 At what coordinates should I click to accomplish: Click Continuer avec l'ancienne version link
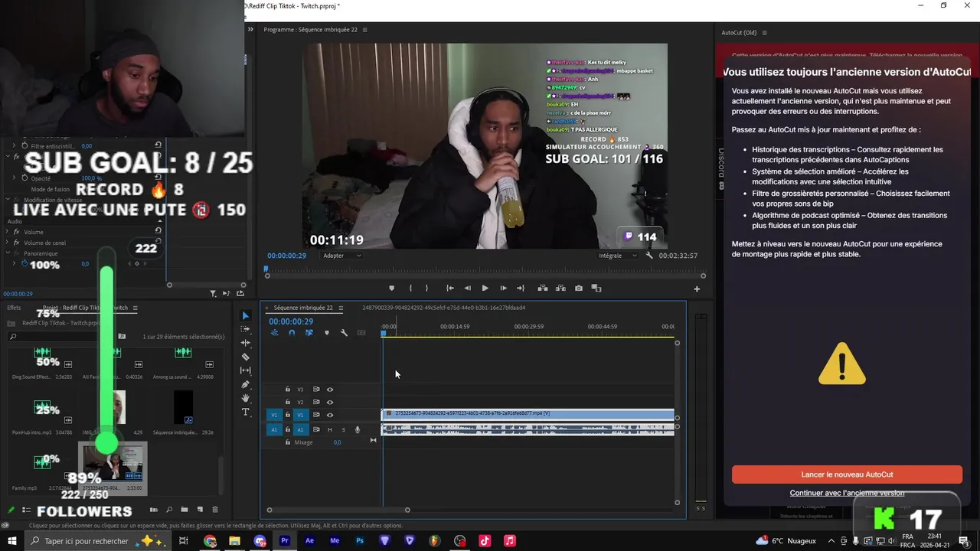[847, 493]
